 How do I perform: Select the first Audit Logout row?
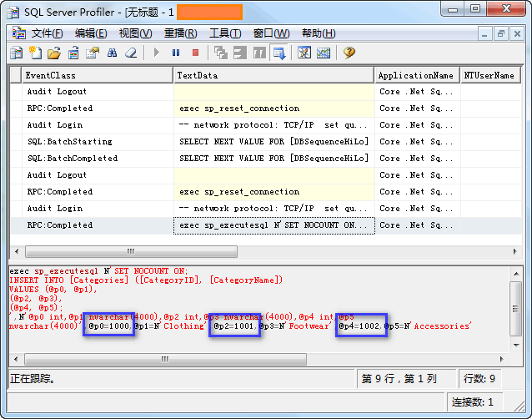click(x=266, y=92)
